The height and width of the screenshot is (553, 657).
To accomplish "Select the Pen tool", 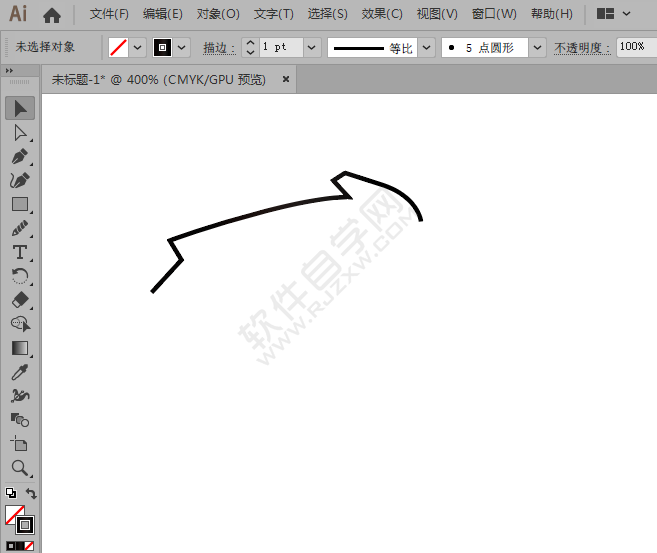I will coord(19,156).
